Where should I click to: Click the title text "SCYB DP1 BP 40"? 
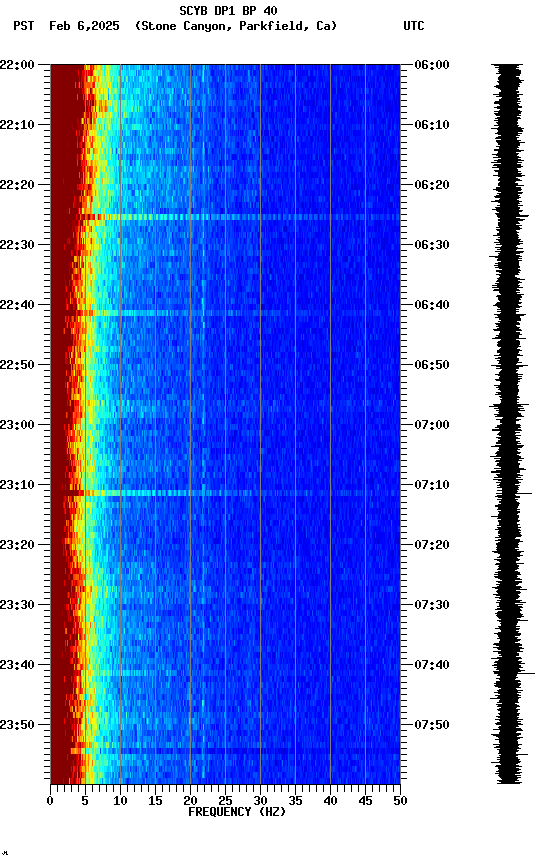click(x=228, y=10)
